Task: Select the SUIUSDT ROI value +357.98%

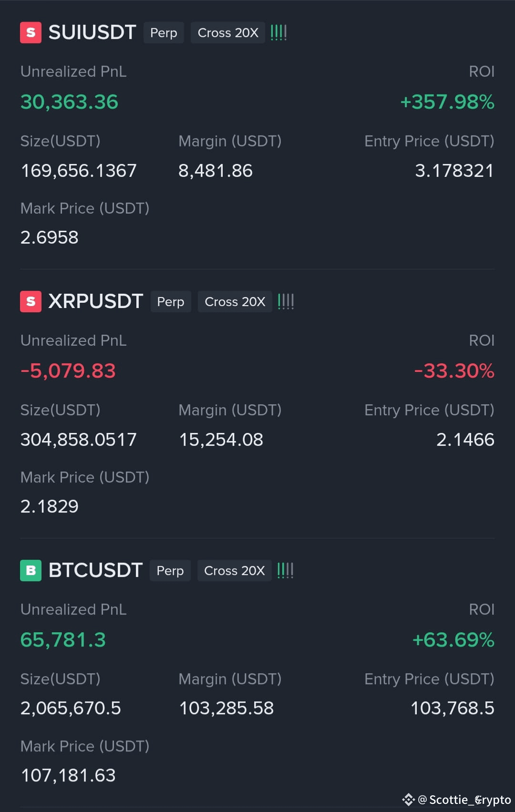Action: pos(447,102)
